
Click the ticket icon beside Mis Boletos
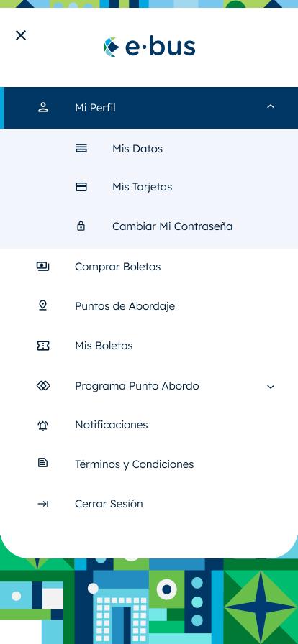[42, 346]
